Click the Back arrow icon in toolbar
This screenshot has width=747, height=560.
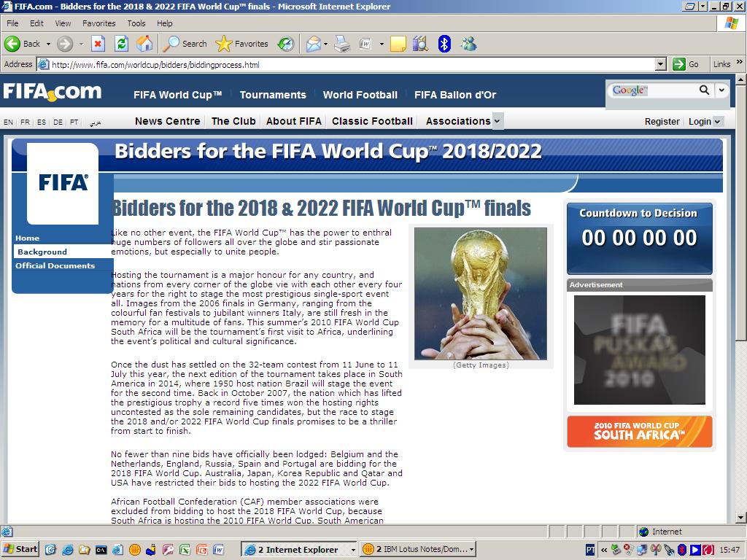(12, 44)
